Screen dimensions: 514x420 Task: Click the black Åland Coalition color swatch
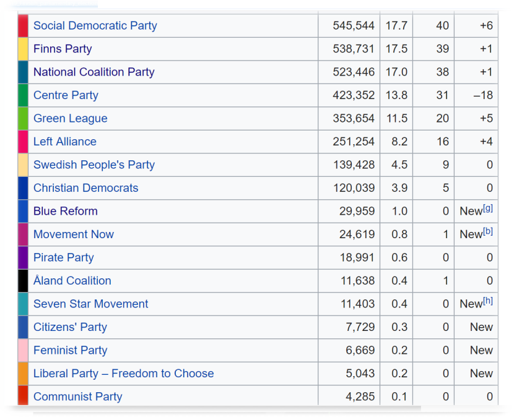[x=23, y=281]
